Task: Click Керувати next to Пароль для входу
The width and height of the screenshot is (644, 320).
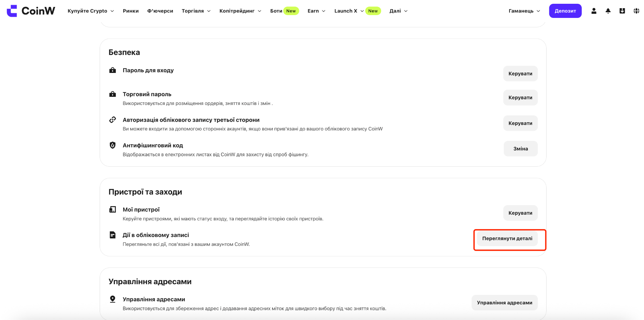Action: tap(520, 74)
